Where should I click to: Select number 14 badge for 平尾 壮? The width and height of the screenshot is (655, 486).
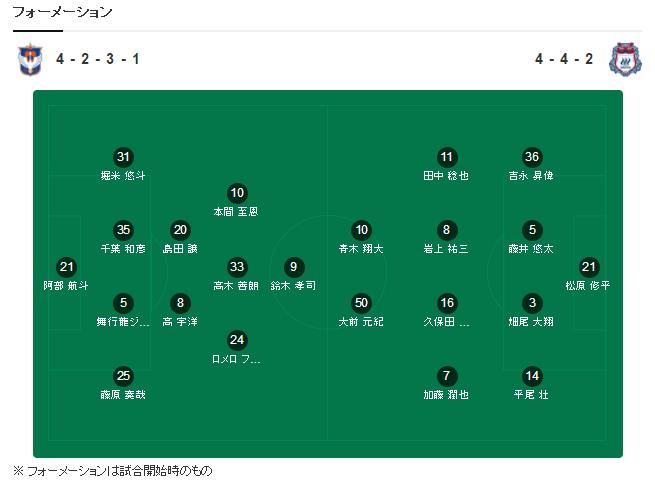(x=532, y=376)
